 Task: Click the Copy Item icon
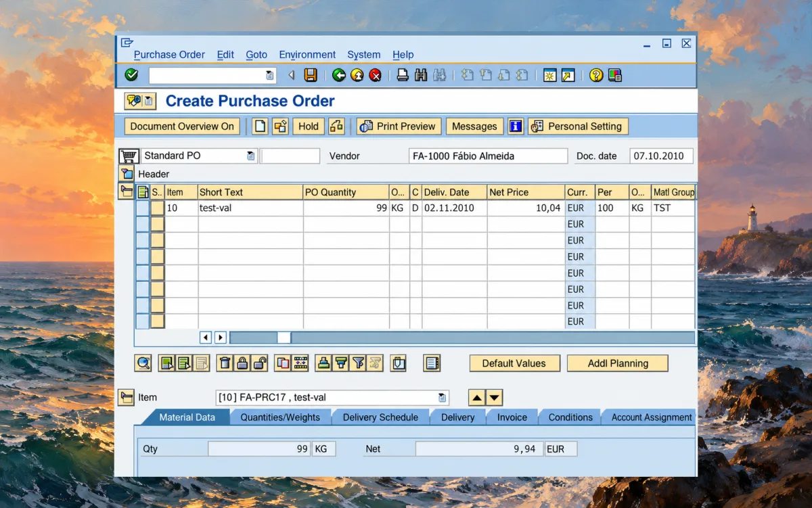click(283, 363)
